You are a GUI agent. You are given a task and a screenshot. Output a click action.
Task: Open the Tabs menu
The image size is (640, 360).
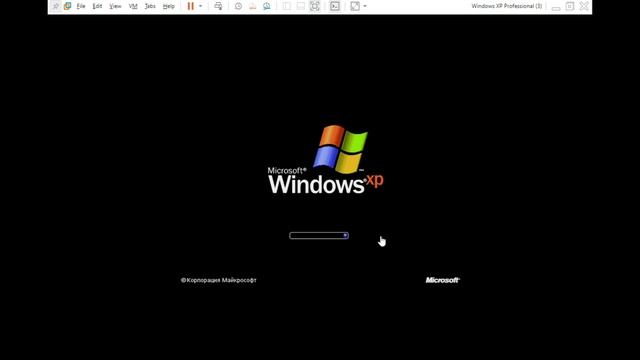[x=150, y=6]
